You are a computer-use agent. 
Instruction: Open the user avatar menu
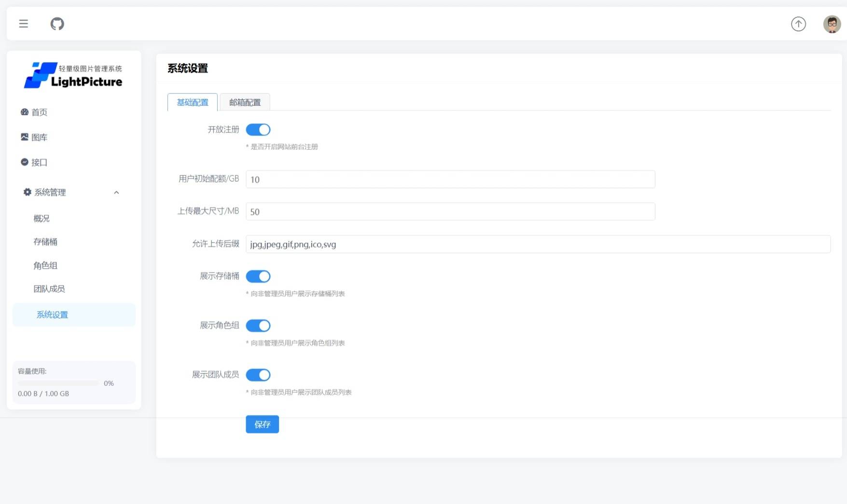point(832,24)
